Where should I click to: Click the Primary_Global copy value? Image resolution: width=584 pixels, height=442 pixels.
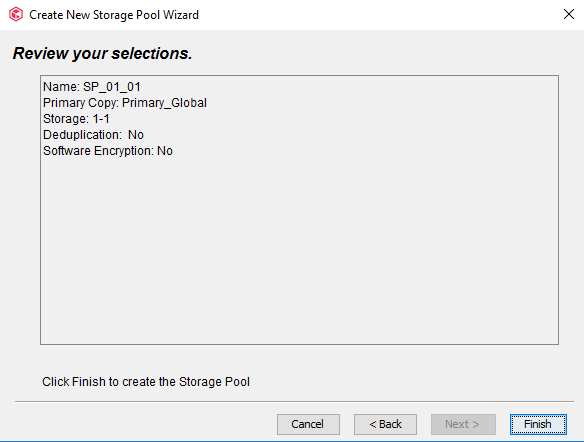[164, 103]
